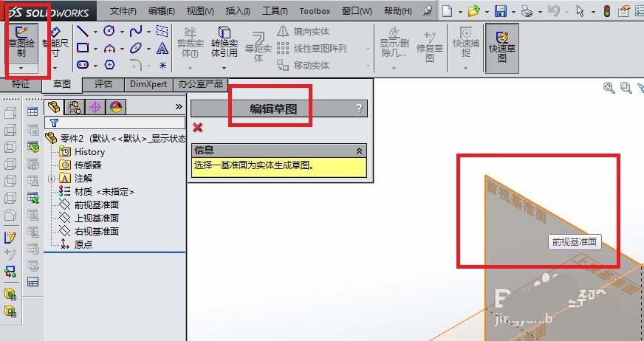
Task: Select the Ellipse sketch tool
Action: coord(136,48)
